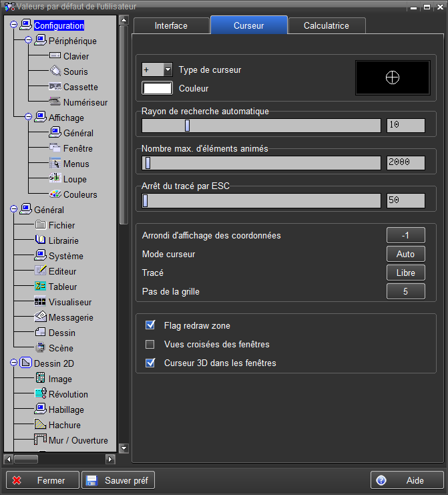Open the Messagerie mail icon
The height and width of the screenshot is (495, 448).
click(40, 317)
